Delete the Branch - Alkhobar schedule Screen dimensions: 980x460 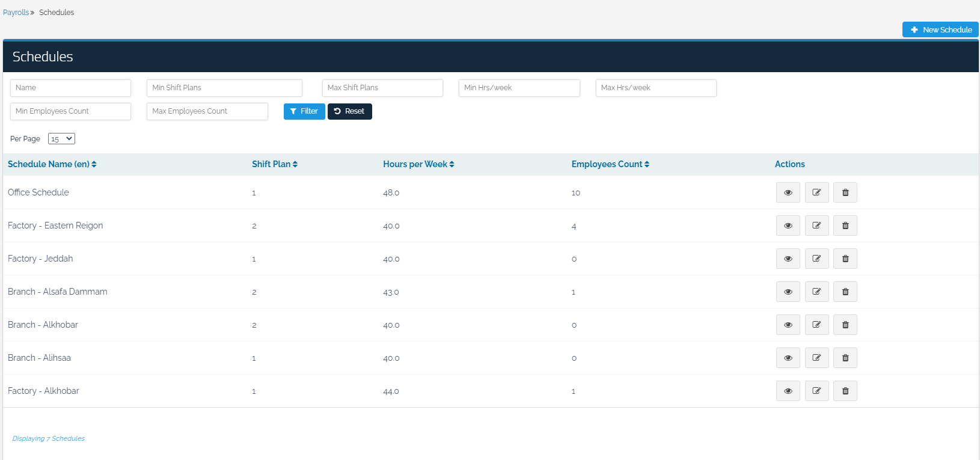845,325
